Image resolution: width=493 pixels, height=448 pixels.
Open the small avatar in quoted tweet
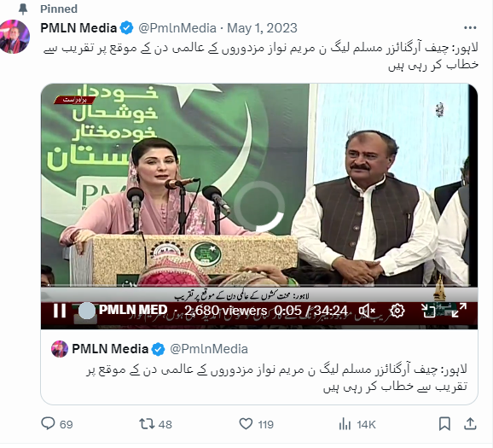click(60, 349)
